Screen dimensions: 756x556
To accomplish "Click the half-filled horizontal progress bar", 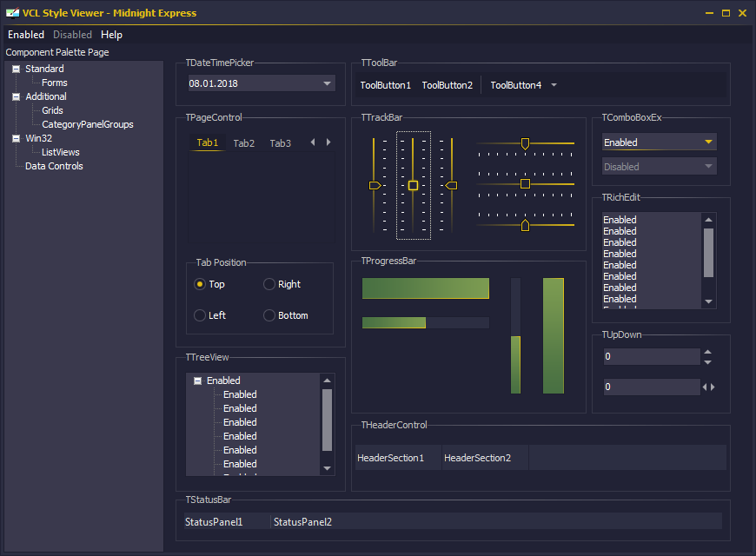I will pyautogui.click(x=426, y=322).
